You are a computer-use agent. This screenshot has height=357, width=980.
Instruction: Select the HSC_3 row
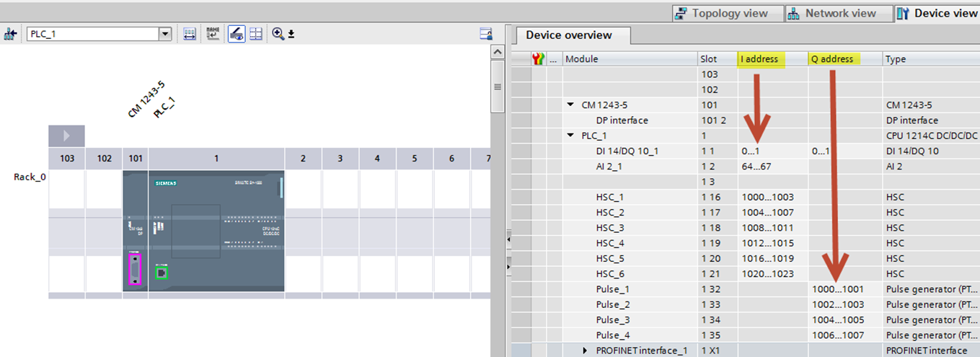click(746, 228)
